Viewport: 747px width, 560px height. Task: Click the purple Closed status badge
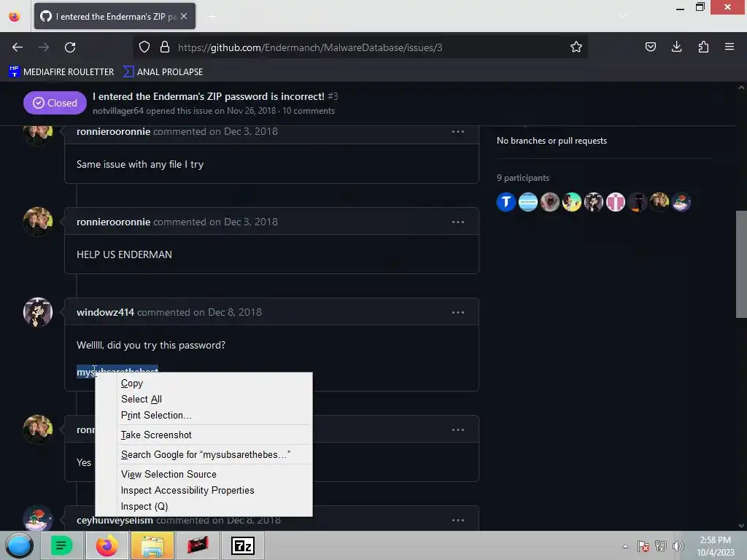(55, 103)
